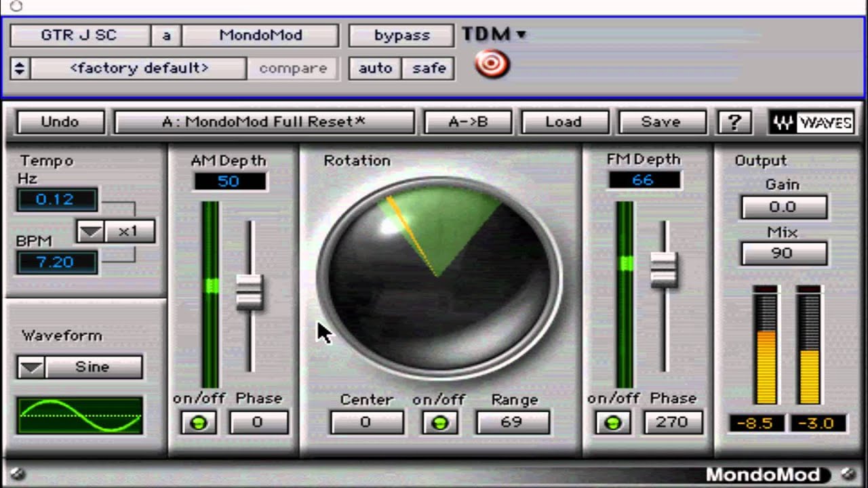Click the FM Depth value field 66
Screen dimensions: 868x488
tap(643, 180)
